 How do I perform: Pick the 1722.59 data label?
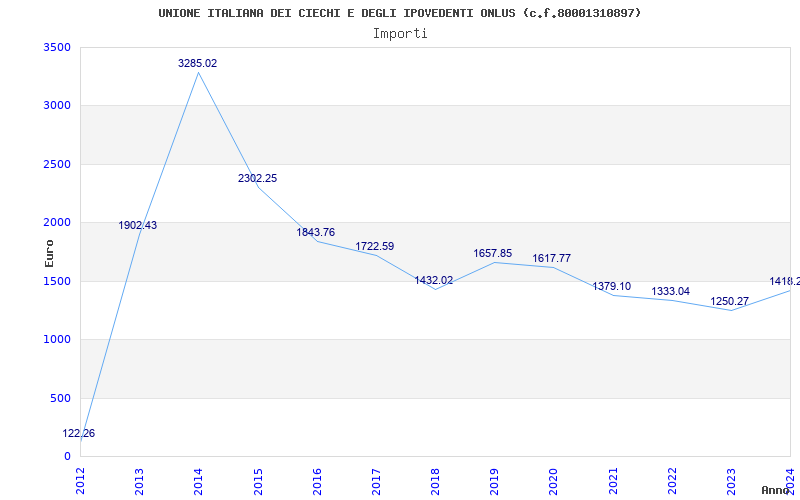(x=375, y=246)
